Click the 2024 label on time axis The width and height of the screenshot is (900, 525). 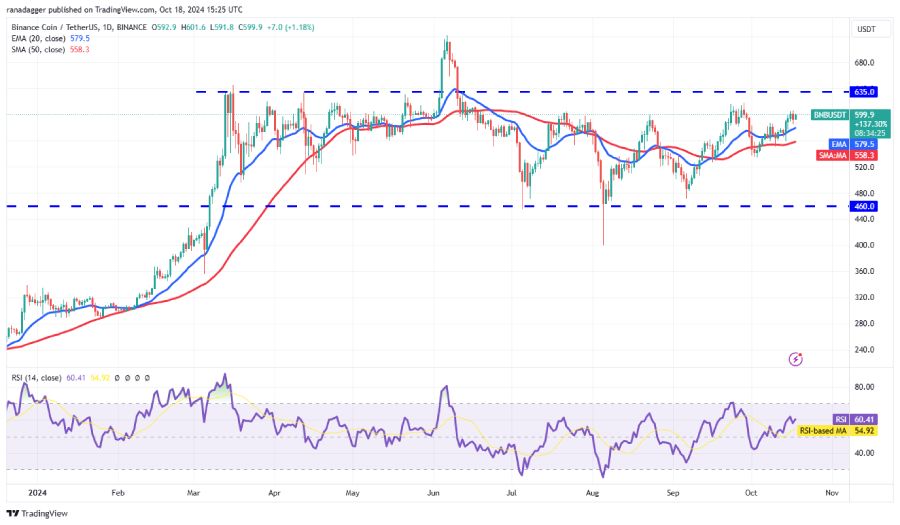37,493
